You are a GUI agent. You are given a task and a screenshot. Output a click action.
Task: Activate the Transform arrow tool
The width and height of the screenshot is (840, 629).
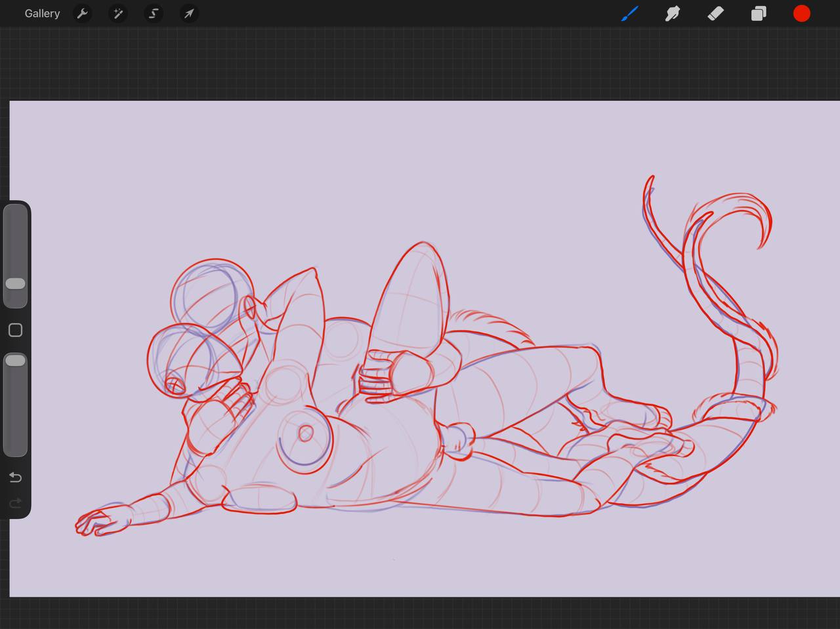189,14
